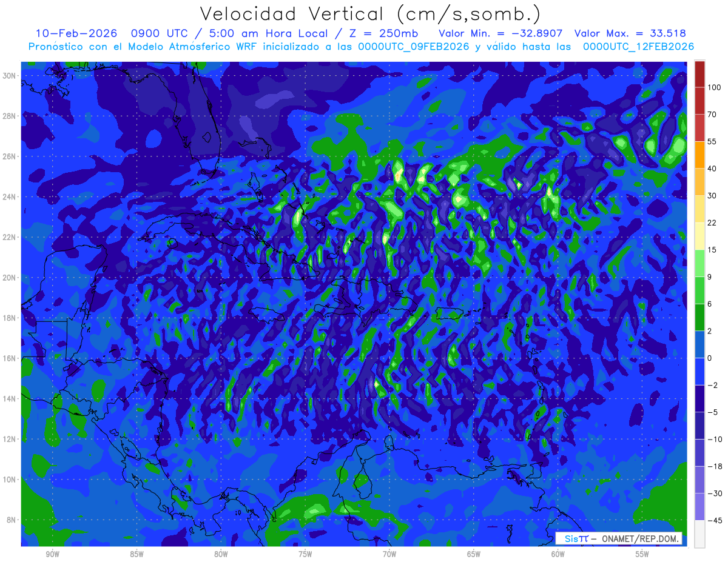Click the longitude label '80W'
Screen dimensions: 728x562
[221, 555]
